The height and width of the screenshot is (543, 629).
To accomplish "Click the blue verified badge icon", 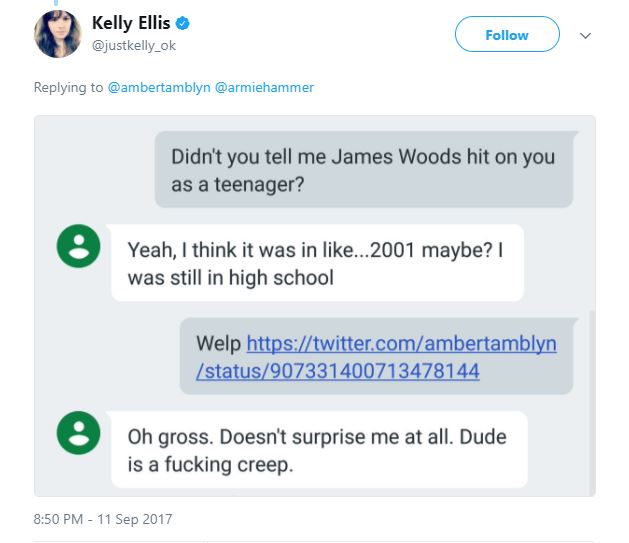I will 183,24.
